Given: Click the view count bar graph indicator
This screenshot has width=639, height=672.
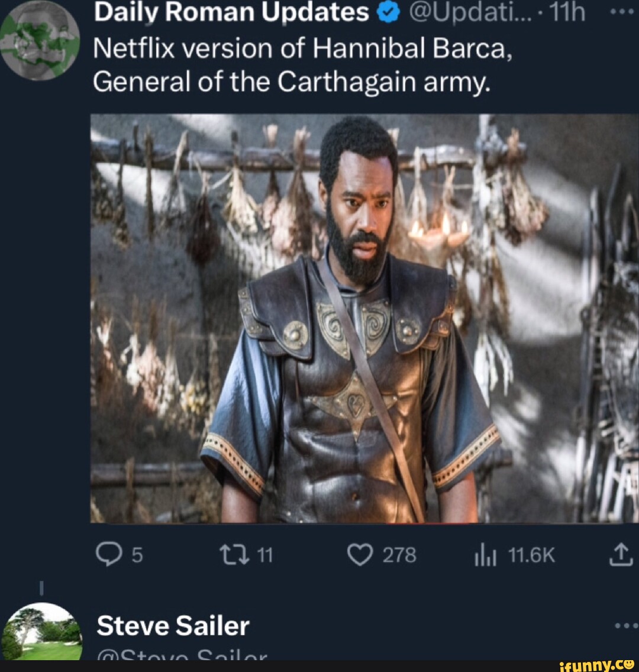Looking at the screenshot, I should (x=485, y=554).
